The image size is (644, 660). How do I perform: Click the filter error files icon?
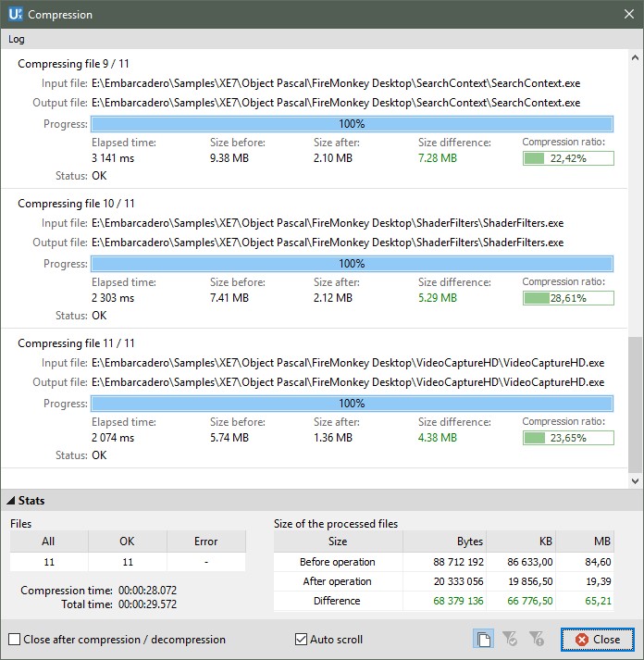coord(535,639)
